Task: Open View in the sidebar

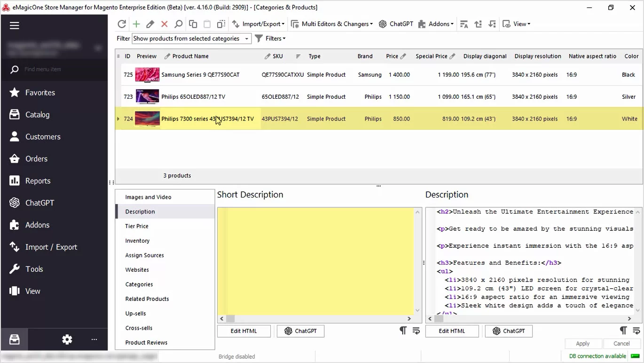Action: pyautogui.click(x=55, y=292)
